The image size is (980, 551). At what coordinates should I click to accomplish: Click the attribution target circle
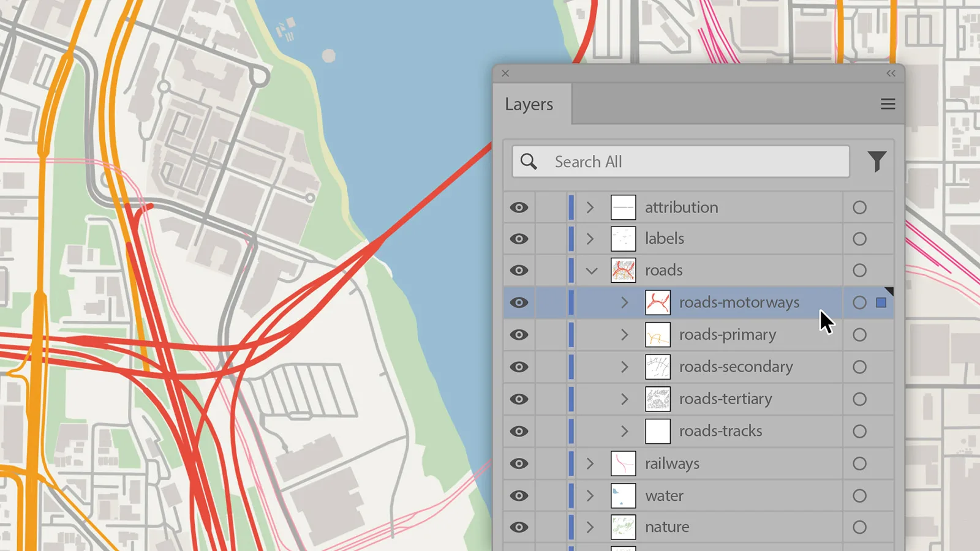(859, 208)
